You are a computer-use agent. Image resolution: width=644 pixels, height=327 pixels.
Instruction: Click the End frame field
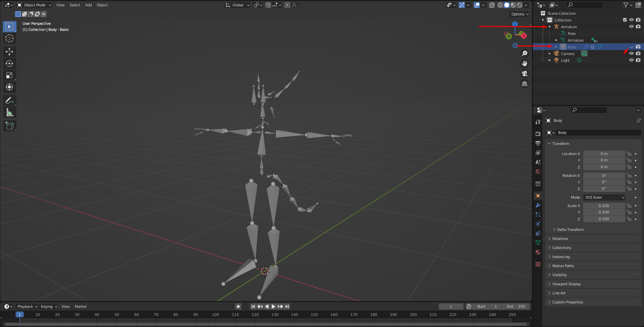point(516,307)
